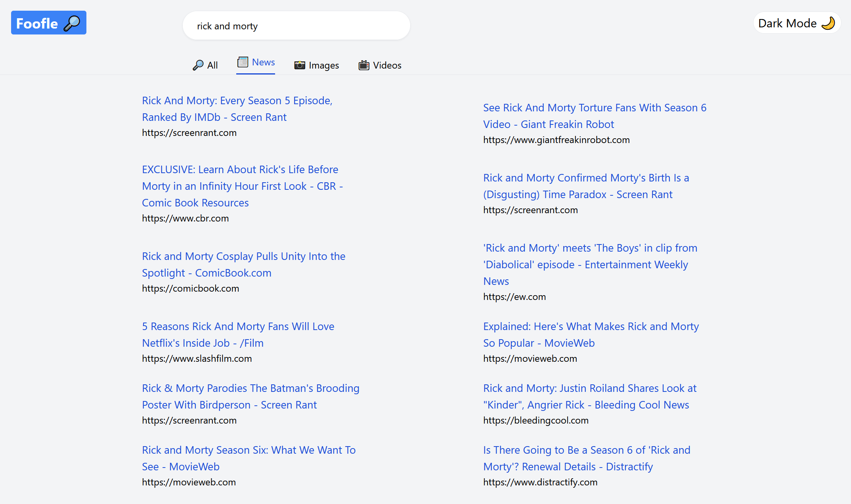Click the TV icon beside Videos

(364, 65)
